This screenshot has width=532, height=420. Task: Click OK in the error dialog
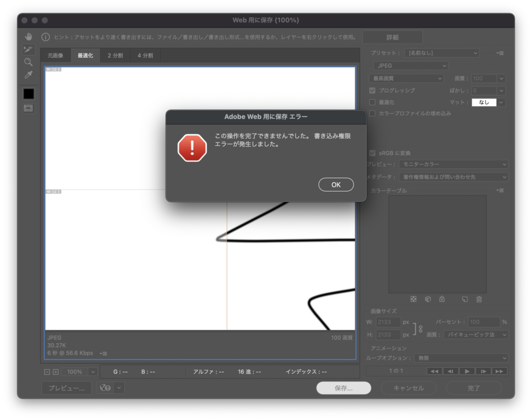tap(336, 184)
